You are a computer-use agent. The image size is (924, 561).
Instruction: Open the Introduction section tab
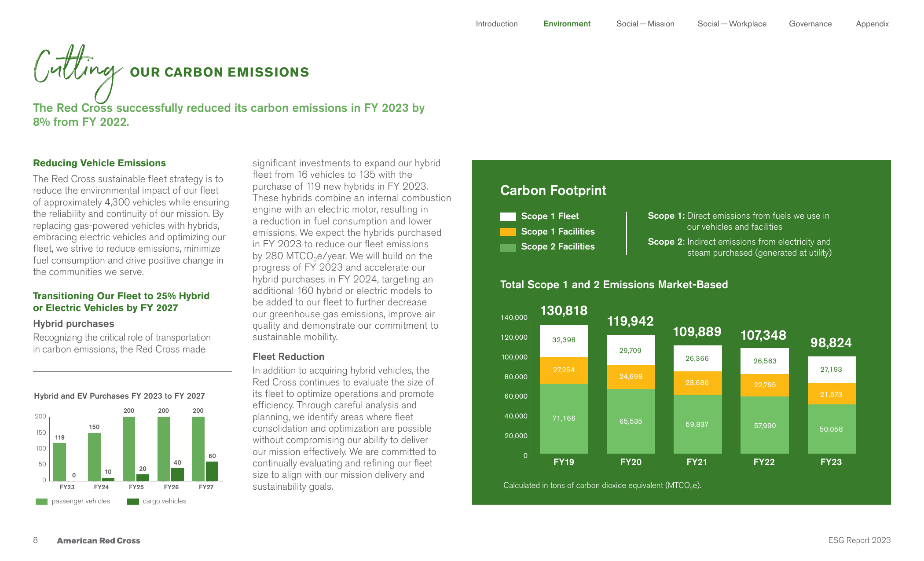496,24
